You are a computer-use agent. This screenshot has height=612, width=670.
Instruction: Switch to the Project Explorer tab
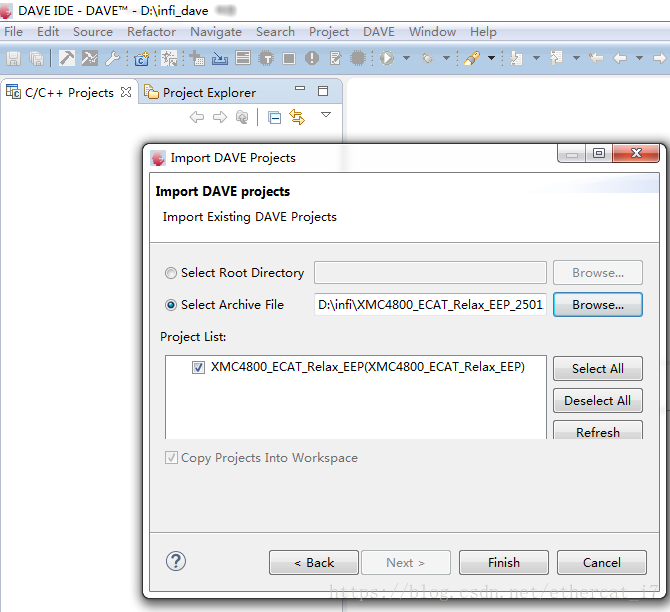[200, 92]
